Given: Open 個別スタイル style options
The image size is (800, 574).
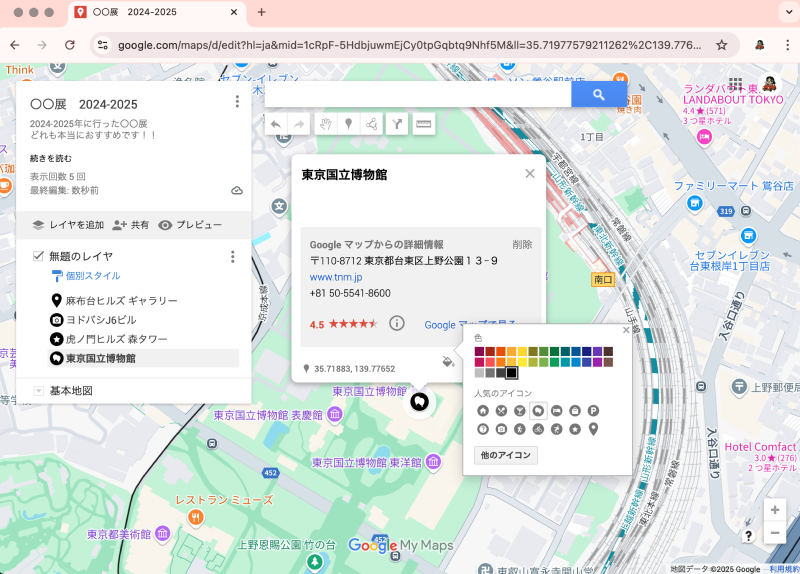Looking at the screenshot, I should pyautogui.click(x=86, y=276).
